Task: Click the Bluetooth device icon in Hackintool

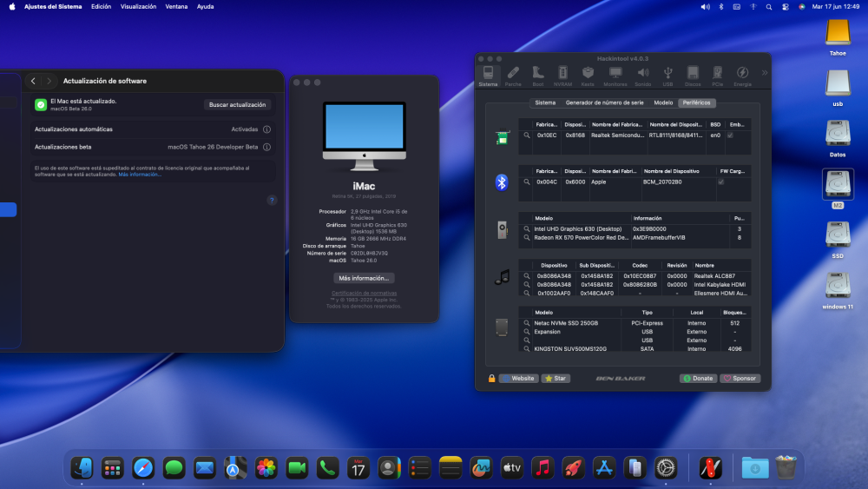Action: click(502, 182)
